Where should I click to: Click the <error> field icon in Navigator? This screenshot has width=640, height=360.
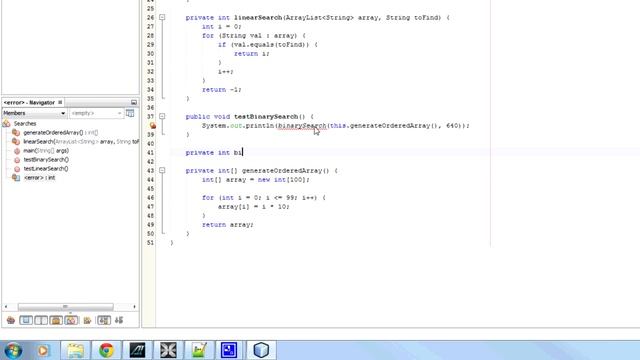point(16,178)
